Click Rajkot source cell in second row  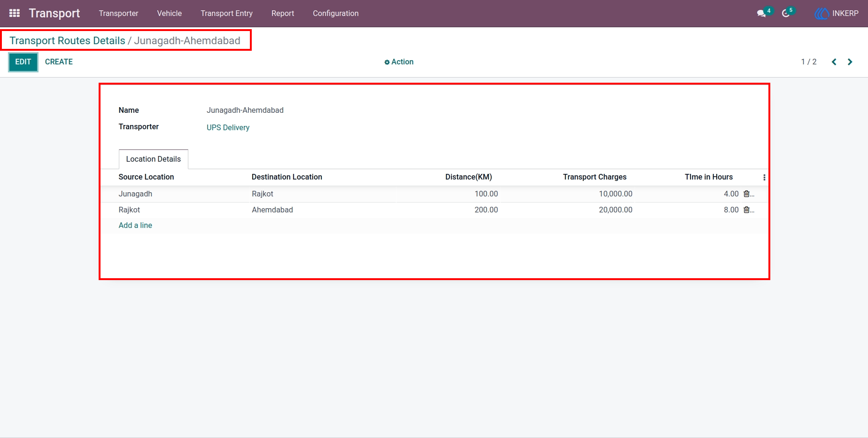pyautogui.click(x=129, y=210)
